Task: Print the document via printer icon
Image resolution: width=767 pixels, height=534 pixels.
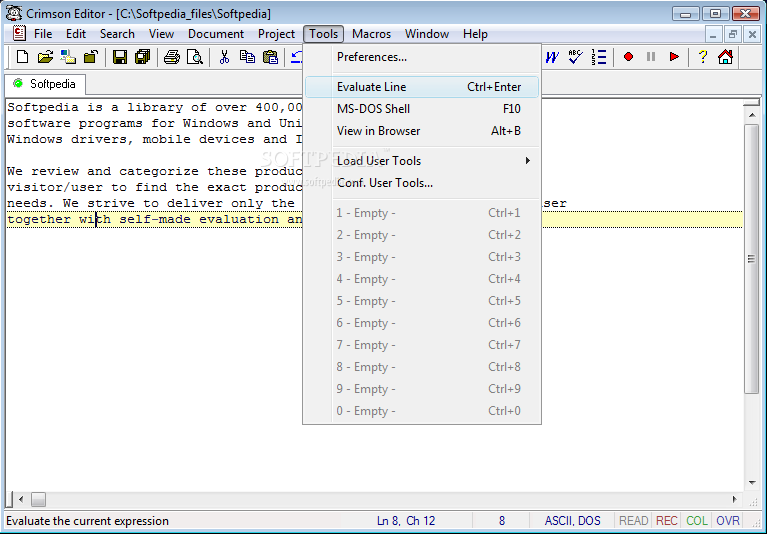Action: [x=172, y=57]
